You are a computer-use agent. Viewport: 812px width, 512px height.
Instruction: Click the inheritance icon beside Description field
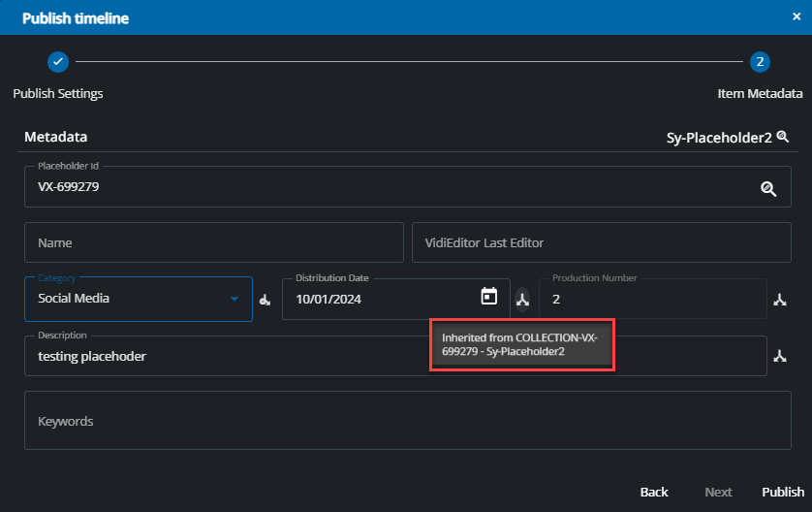(x=779, y=357)
